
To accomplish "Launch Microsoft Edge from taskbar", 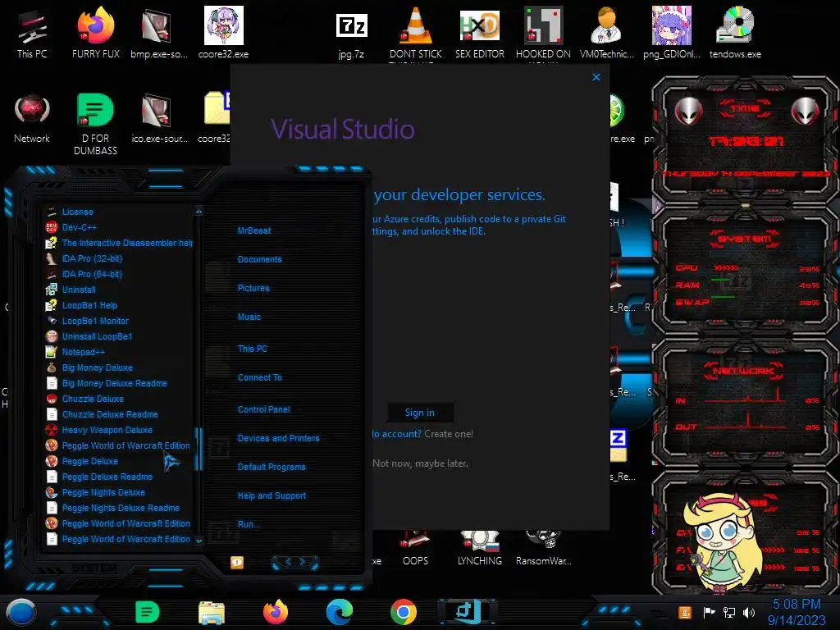I will tap(340, 612).
